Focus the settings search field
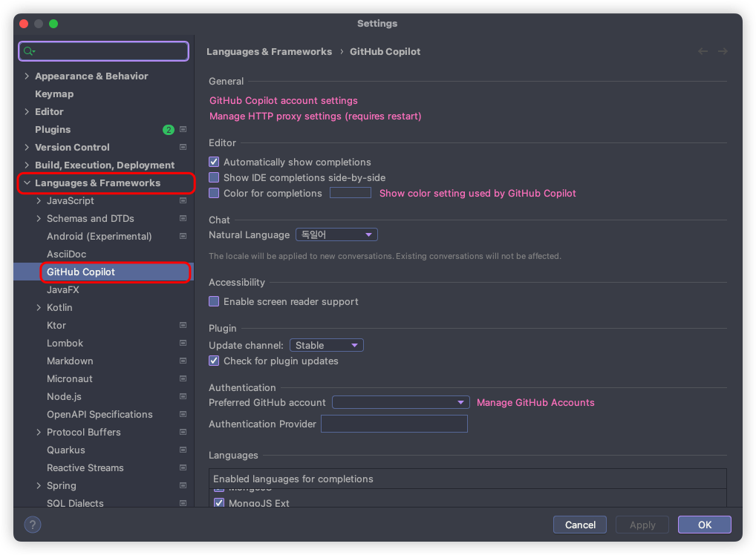The image size is (756, 555). (104, 51)
